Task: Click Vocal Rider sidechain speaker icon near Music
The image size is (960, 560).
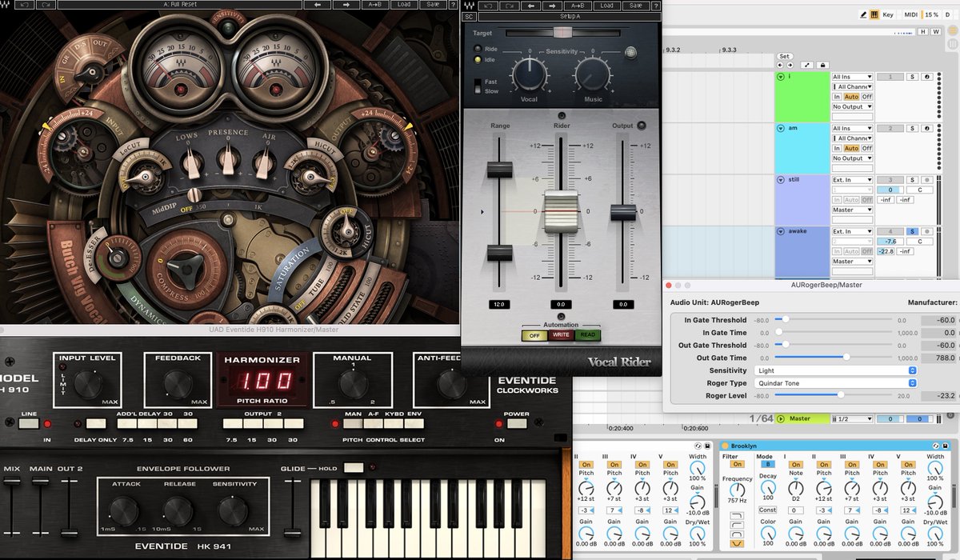Action: pos(630,53)
